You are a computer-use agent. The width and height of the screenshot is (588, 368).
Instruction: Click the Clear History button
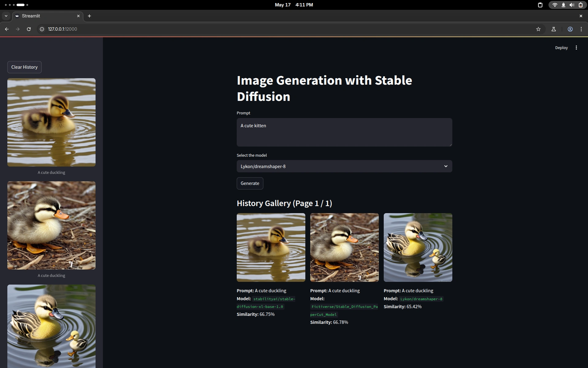(24, 67)
